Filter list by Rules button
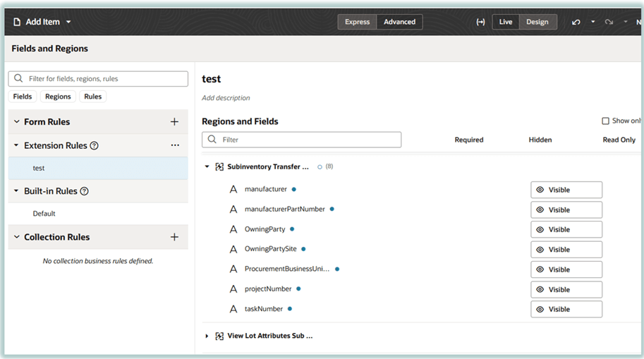The image size is (644, 359). point(92,97)
